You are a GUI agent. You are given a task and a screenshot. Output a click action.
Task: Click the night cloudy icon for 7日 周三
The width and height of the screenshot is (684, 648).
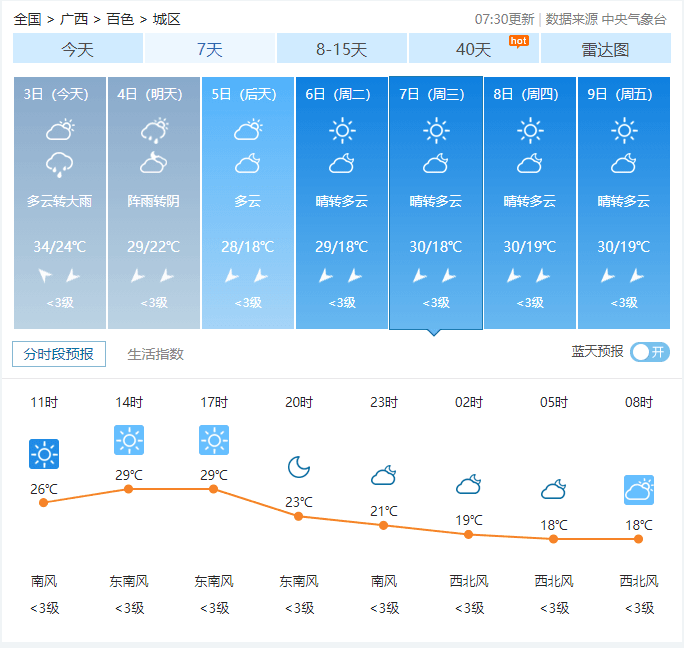[x=435, y=163]
